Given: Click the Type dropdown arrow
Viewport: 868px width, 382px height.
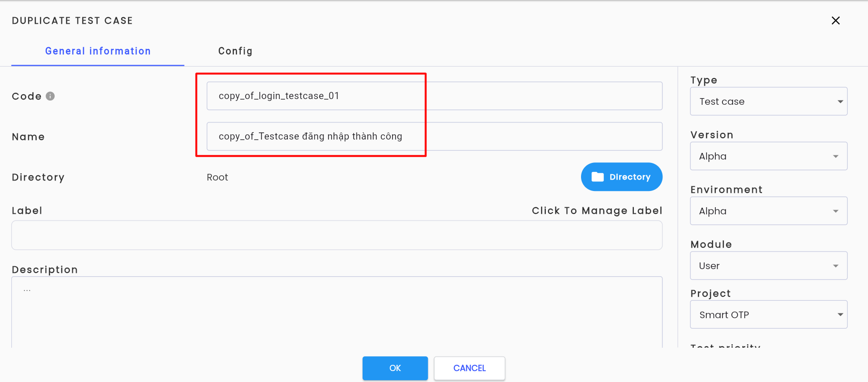Looking at the screenshot, I should [840, 101].
